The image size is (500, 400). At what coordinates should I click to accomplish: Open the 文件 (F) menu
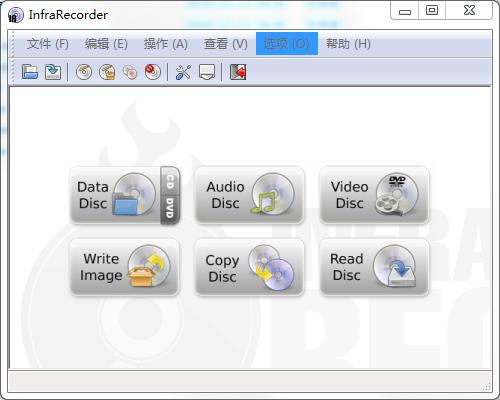(48, 44)
